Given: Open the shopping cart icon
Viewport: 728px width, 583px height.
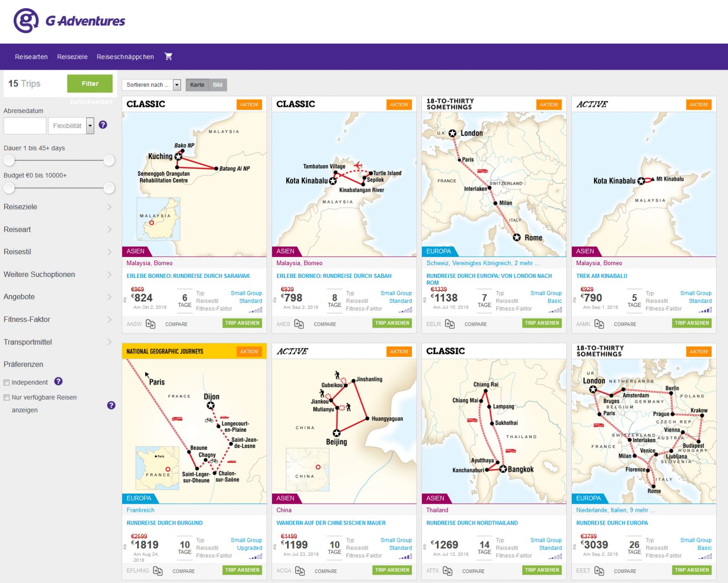Looking at the screenshot, I should (168, 56).
